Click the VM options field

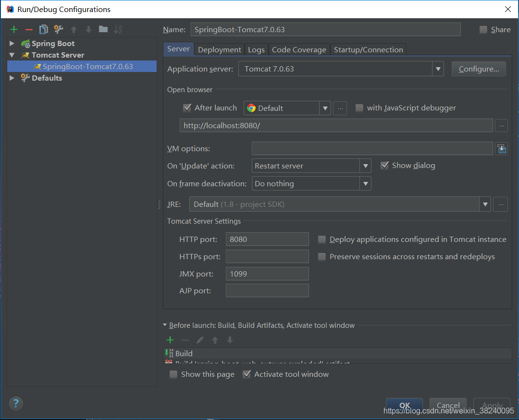pos(372,148)
